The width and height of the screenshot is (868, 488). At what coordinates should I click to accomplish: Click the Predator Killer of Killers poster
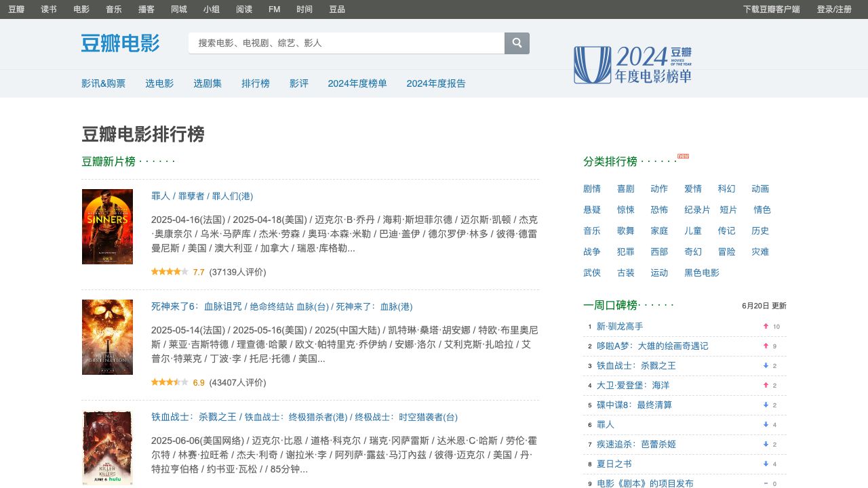pyautogui.click(x=107, y=447)
